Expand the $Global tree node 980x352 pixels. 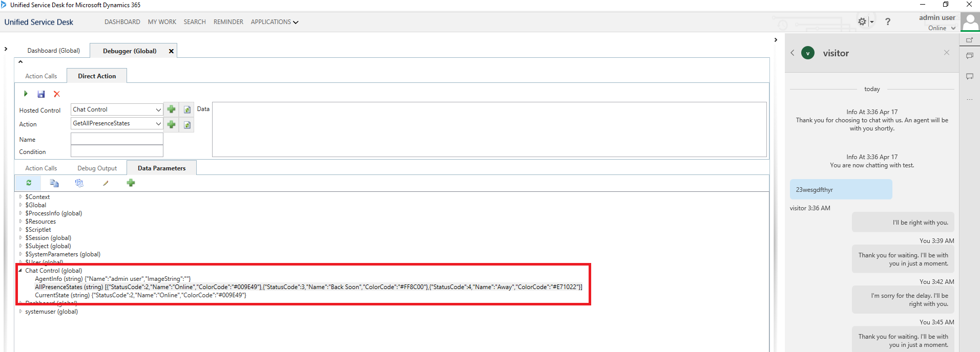(x=20, y=205)
